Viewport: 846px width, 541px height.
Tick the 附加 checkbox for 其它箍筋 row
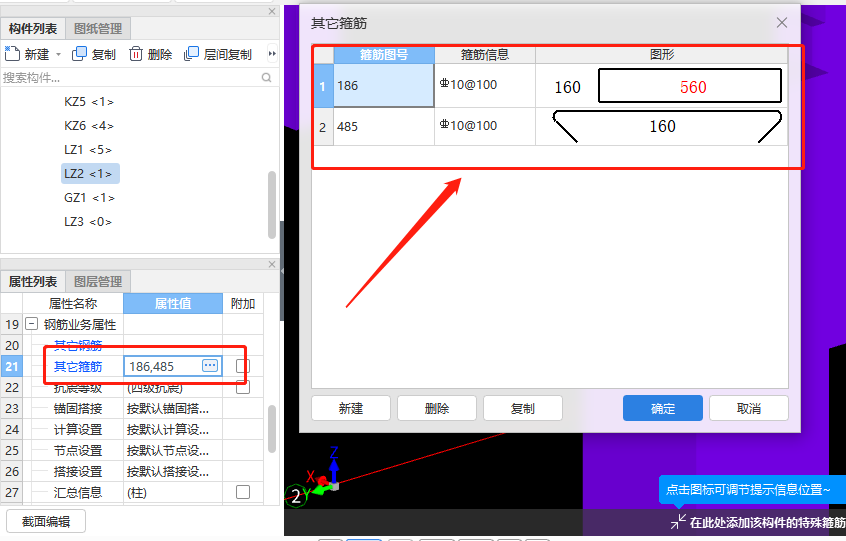243,366
